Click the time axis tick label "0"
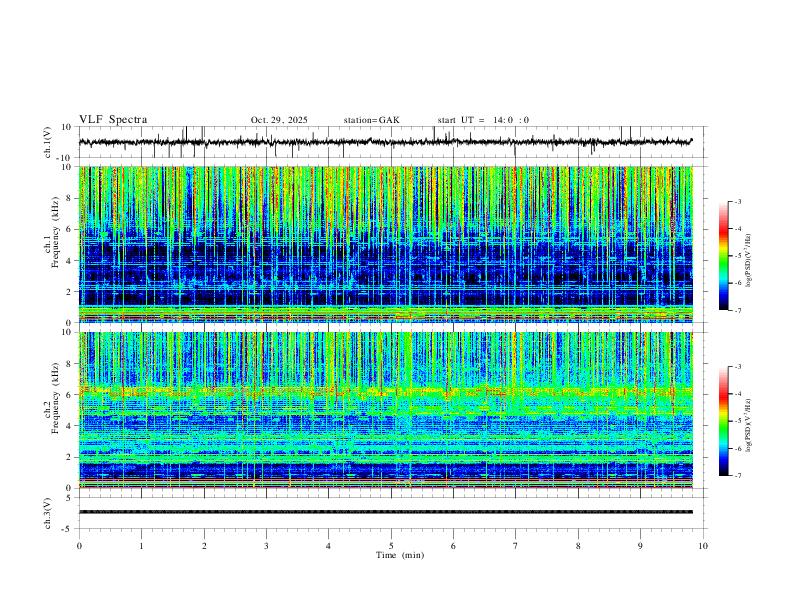 [x=79, y=546]
